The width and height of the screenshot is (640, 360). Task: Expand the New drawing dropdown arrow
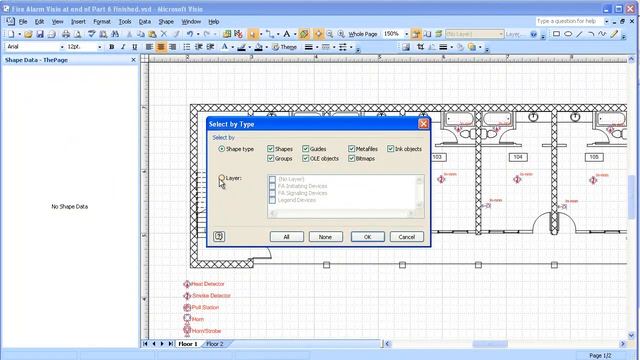(19, 34)
